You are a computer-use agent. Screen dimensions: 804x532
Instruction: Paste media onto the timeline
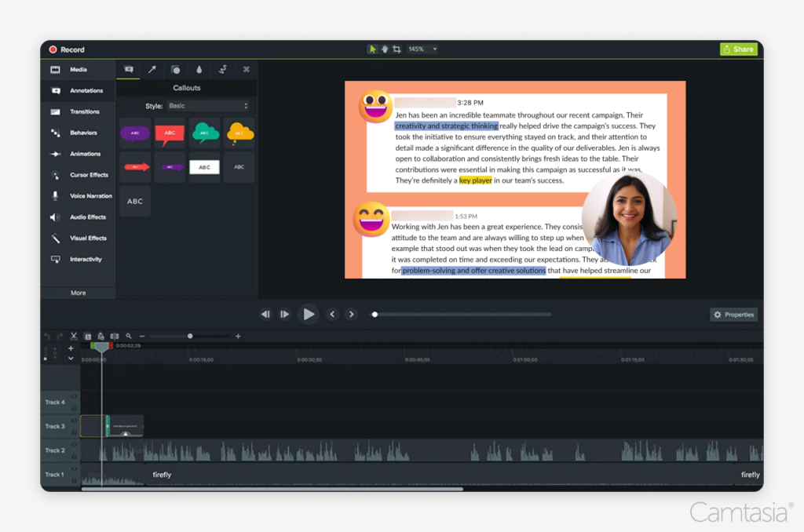coord(101,336)
